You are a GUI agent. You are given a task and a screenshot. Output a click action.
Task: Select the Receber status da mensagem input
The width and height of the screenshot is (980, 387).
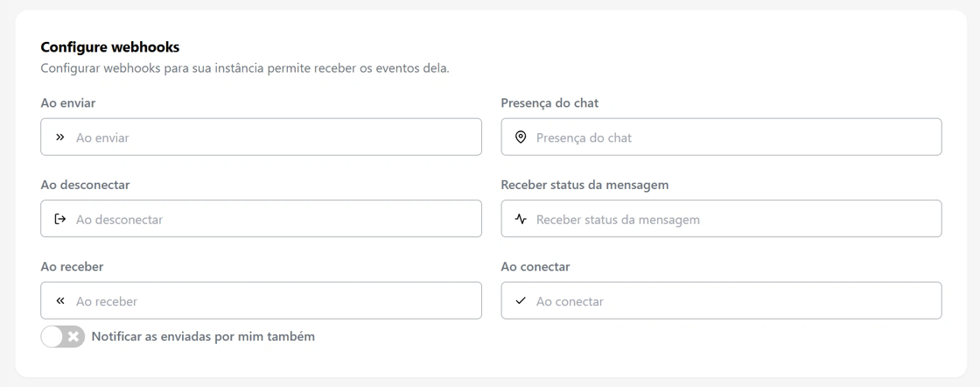(x=735, y=219)
